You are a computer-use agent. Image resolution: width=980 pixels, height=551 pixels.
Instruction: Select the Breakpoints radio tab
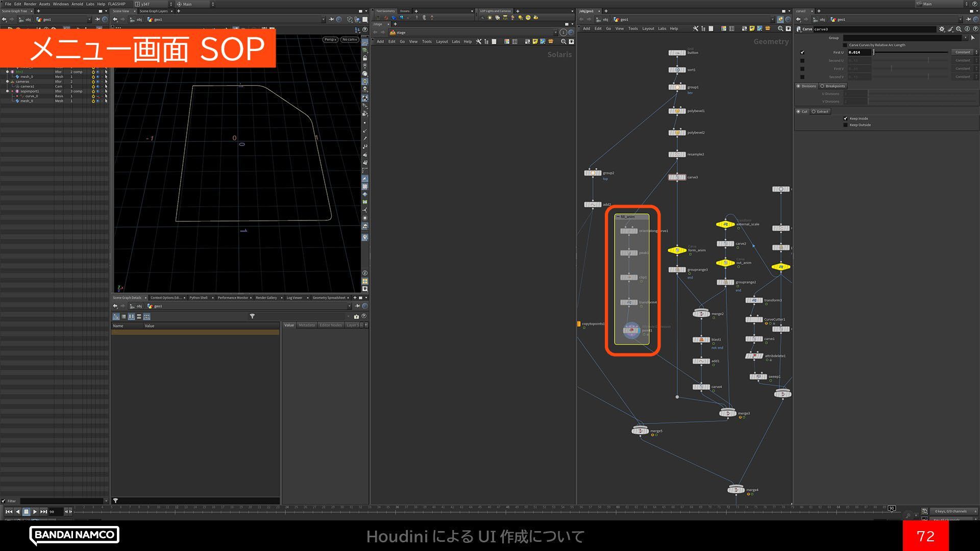click(832, 86)
